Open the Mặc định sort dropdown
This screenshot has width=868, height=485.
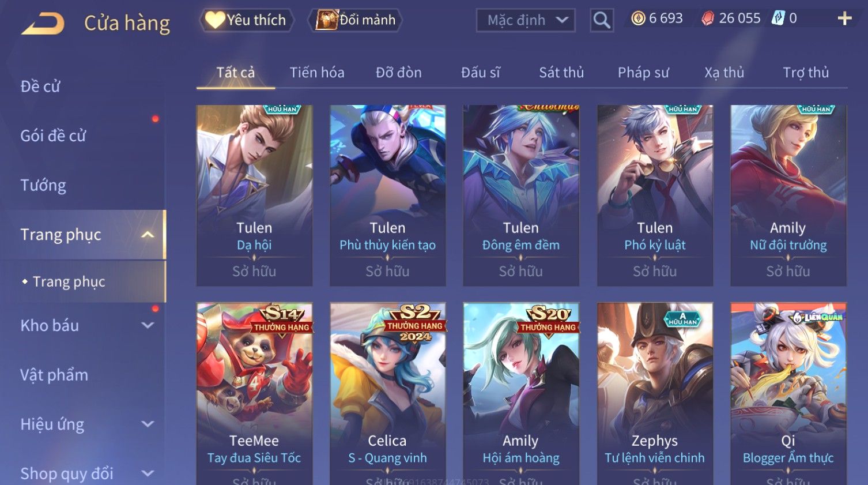pos(526,20)
